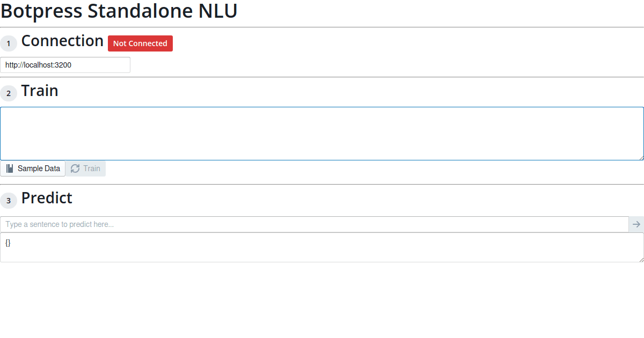This screenshot has height=338, width=644.
Task: Focus the localhost server URL field
Action: (x=65, y=65)
